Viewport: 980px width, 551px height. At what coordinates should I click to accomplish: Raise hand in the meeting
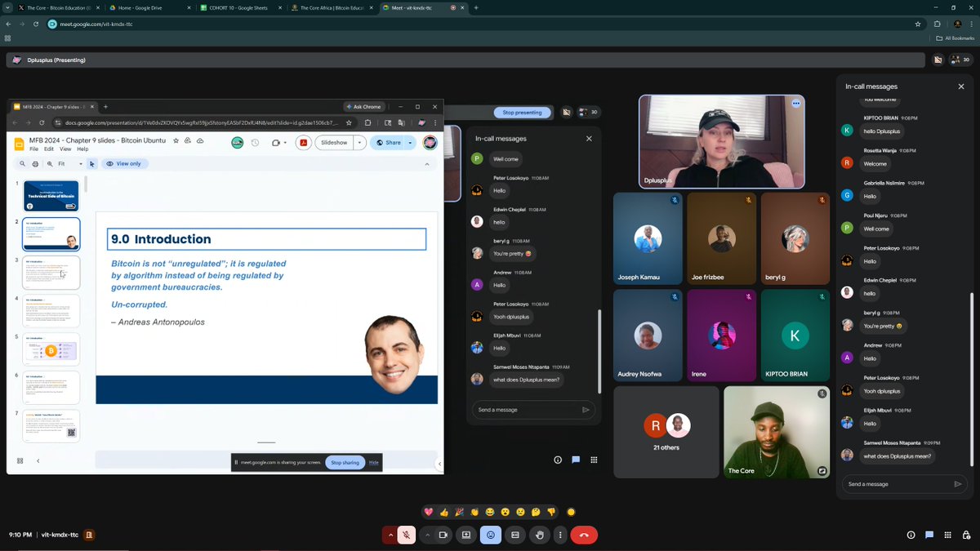coord(539,535)
